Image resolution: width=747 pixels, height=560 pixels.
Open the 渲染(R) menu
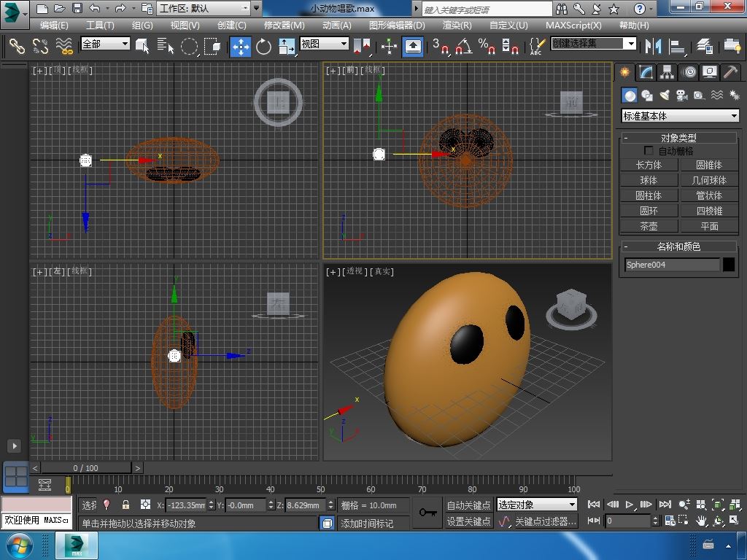tap(457, 25)
